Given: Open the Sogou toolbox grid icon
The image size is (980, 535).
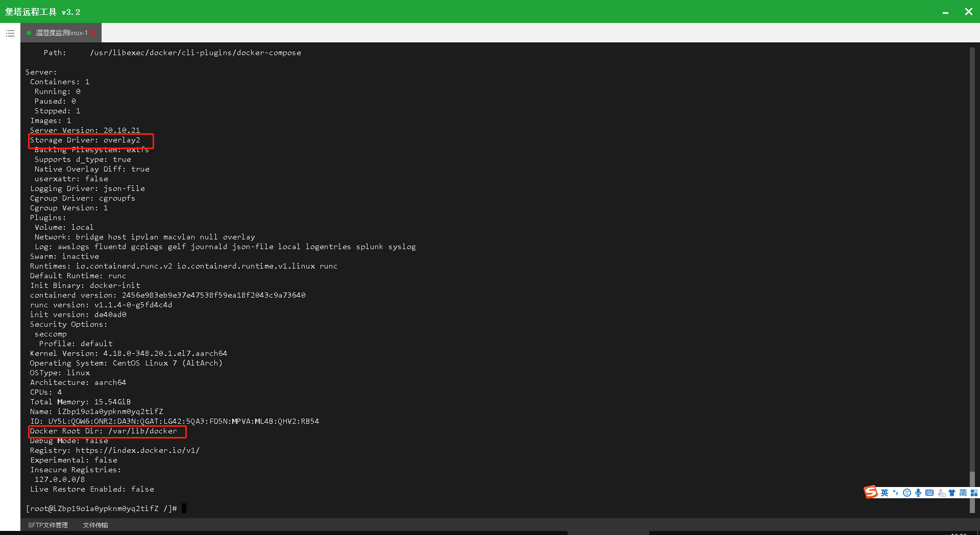Looking at the screenshot, I should [x=974, y=493].
